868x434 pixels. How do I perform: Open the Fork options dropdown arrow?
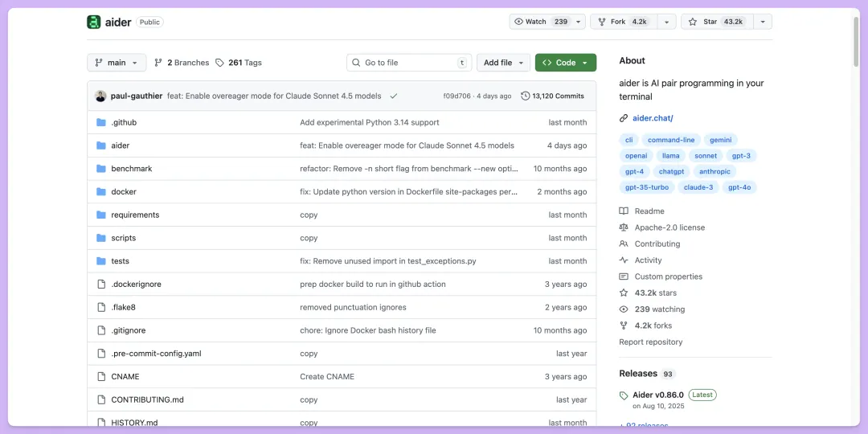666,22
